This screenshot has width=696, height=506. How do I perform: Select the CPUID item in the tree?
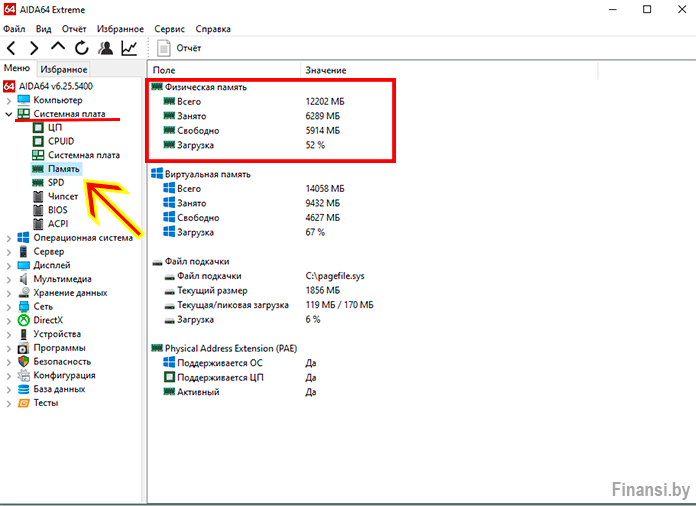(x=60, y=141)
